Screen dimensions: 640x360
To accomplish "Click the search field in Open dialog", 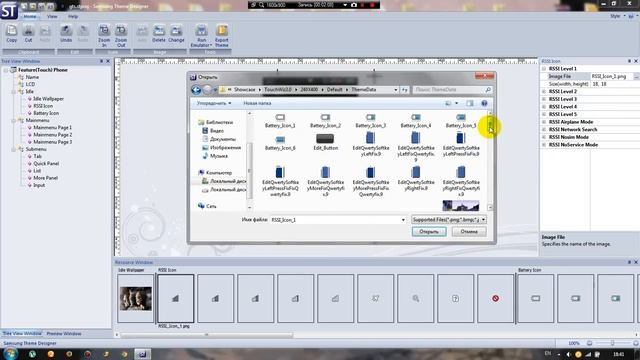I will point(452,90).
